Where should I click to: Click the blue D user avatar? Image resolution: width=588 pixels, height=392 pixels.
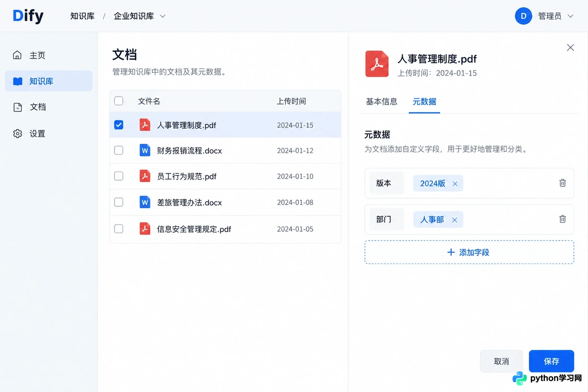click(523, 16)
